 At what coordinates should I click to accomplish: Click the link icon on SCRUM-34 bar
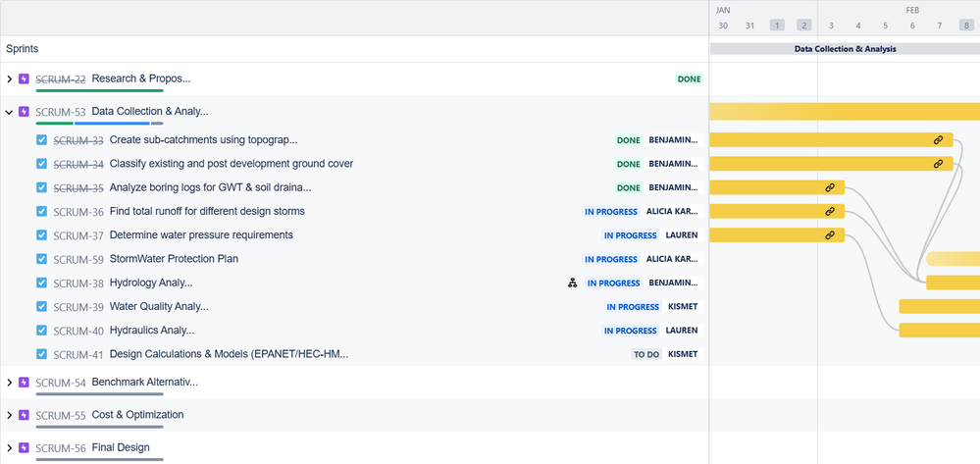[938, 164]
